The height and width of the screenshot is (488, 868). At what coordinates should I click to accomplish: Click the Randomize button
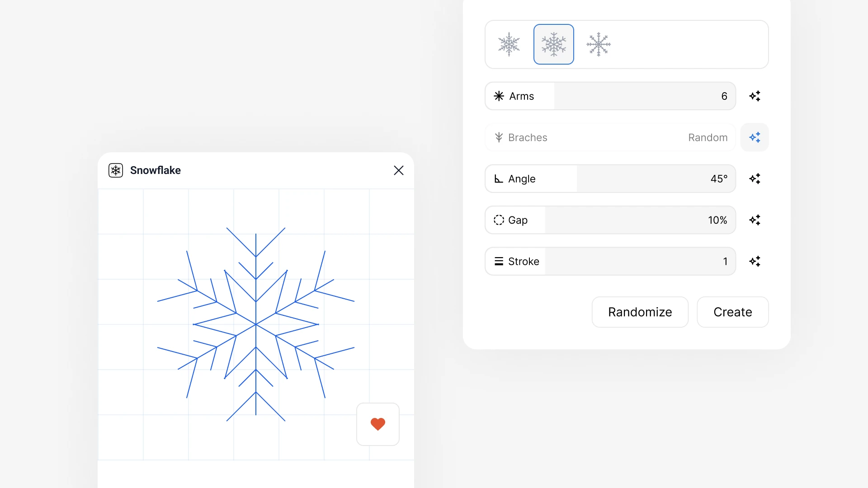click(x=640, y=312)
